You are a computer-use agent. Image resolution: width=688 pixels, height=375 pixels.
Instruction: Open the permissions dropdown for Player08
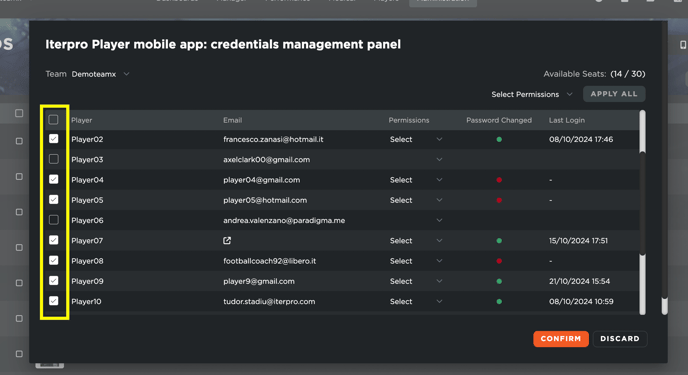pyautogui.click(x=416, y=261)
